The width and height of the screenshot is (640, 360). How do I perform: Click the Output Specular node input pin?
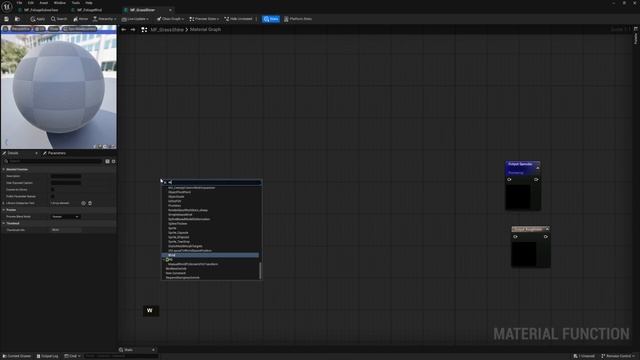tap(509, 180)
